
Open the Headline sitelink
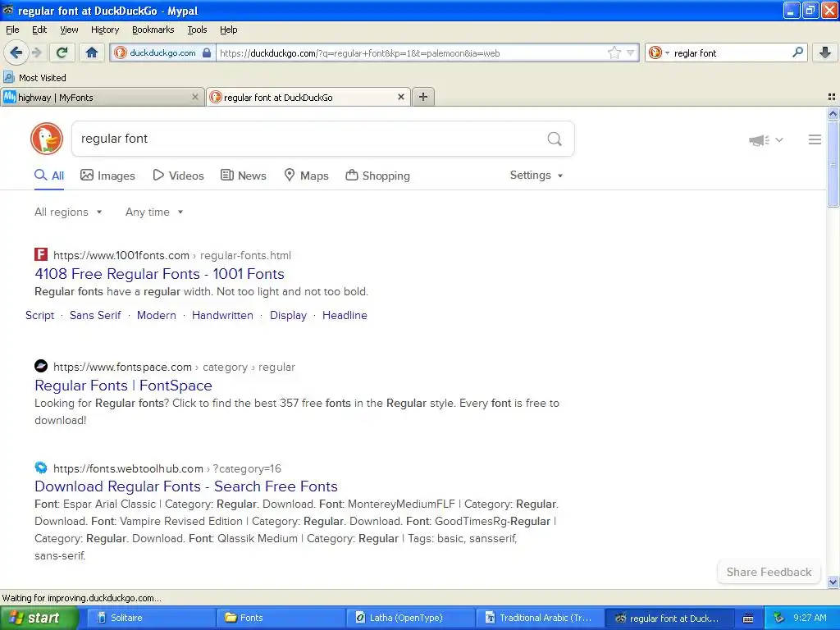pyautogui.click(x=345, y=316)
